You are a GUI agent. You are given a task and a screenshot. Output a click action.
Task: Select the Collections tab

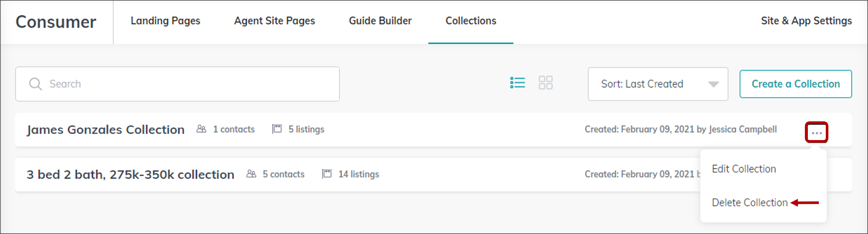pyautogui.click(x=471, y=21)
